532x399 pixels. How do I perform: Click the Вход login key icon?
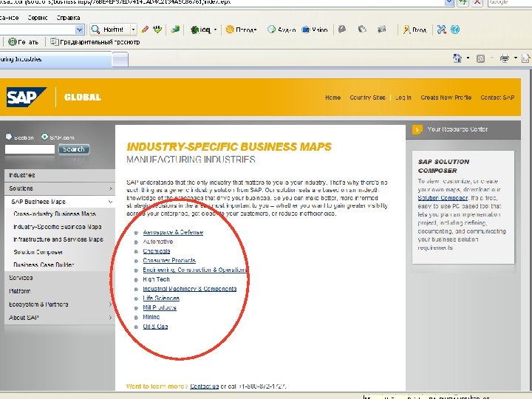[x=406, y=30]
